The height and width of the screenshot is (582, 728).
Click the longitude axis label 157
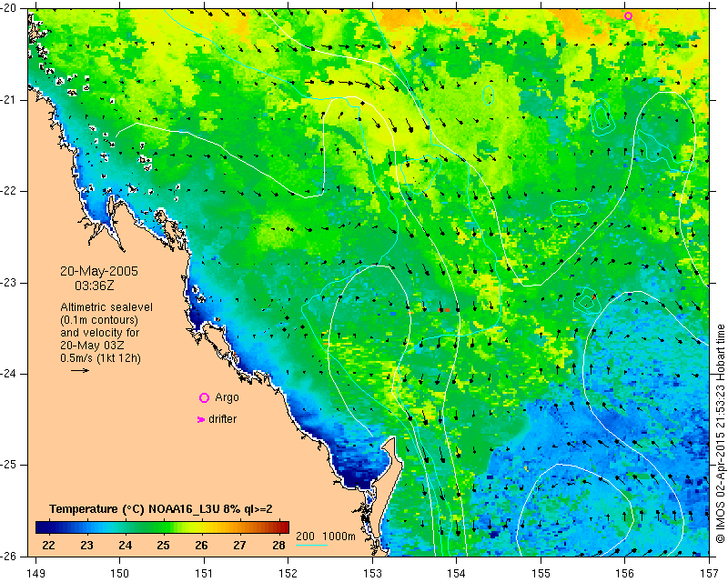(710, 573)
